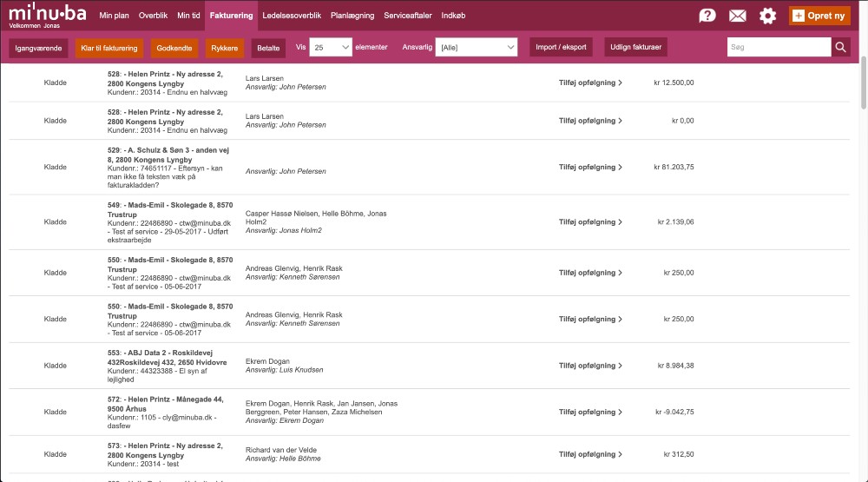Select the Klar til fakturering filter
Viewport: 868px width, 482px height.
109,48
